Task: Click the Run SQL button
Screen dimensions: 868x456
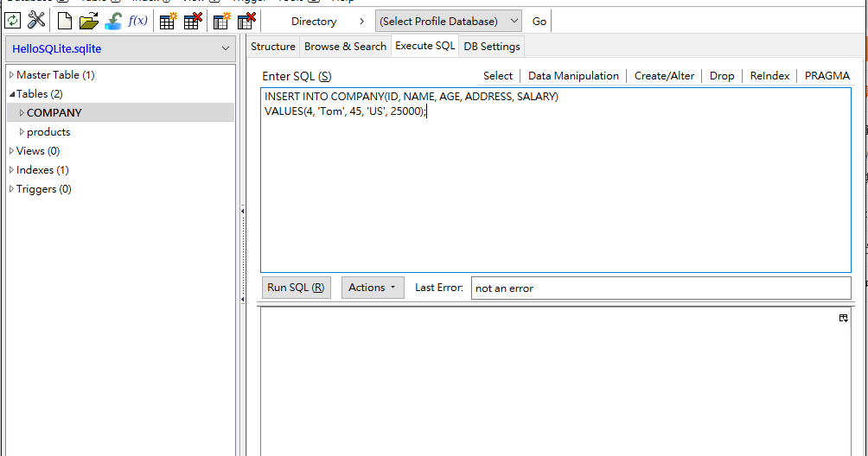Action: (297, 288)
